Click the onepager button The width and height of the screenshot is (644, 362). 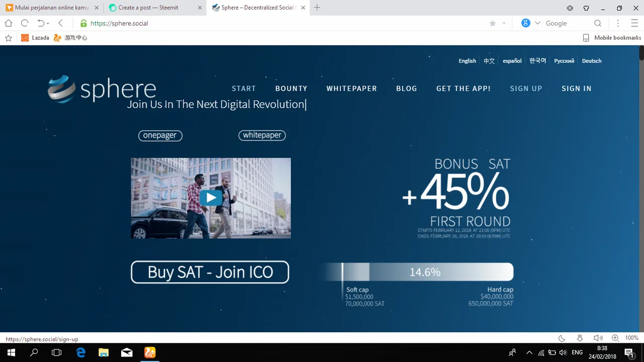tap(160, 135)
